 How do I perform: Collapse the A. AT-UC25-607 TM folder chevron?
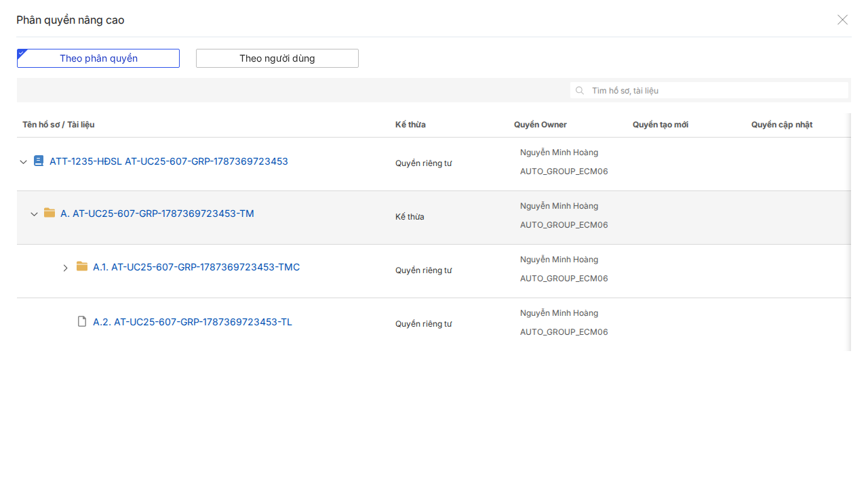(x=34, y=214)
